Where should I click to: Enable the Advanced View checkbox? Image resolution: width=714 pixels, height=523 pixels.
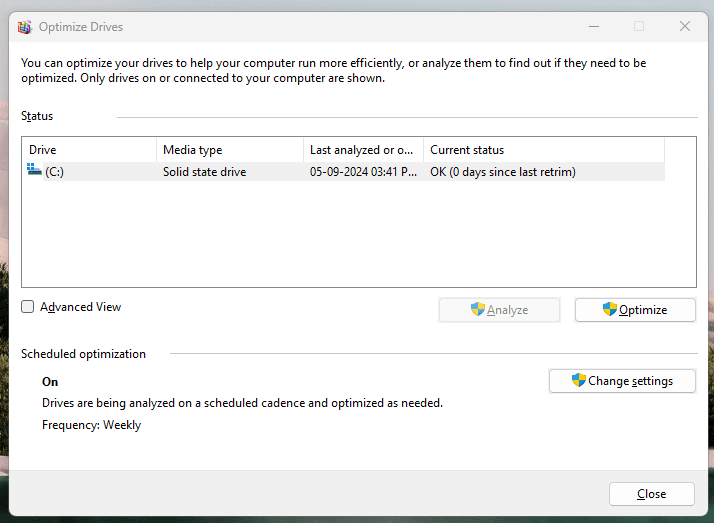click(x=27, y=307)
